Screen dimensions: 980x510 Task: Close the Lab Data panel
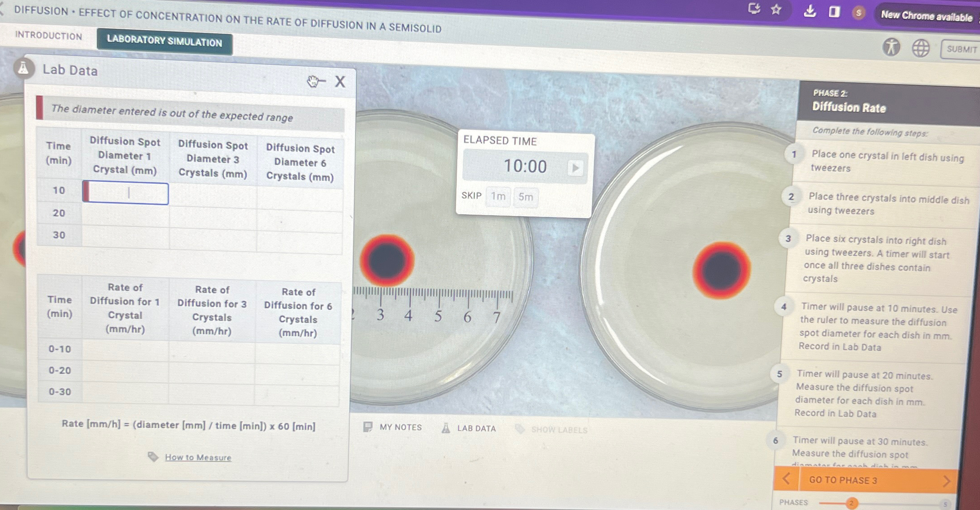[x=340, y=81]
